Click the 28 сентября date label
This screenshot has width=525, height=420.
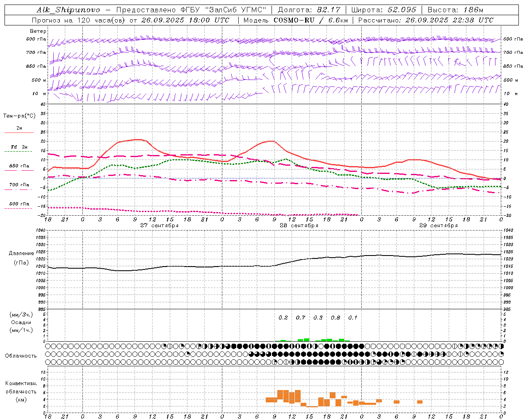point(299,226)
